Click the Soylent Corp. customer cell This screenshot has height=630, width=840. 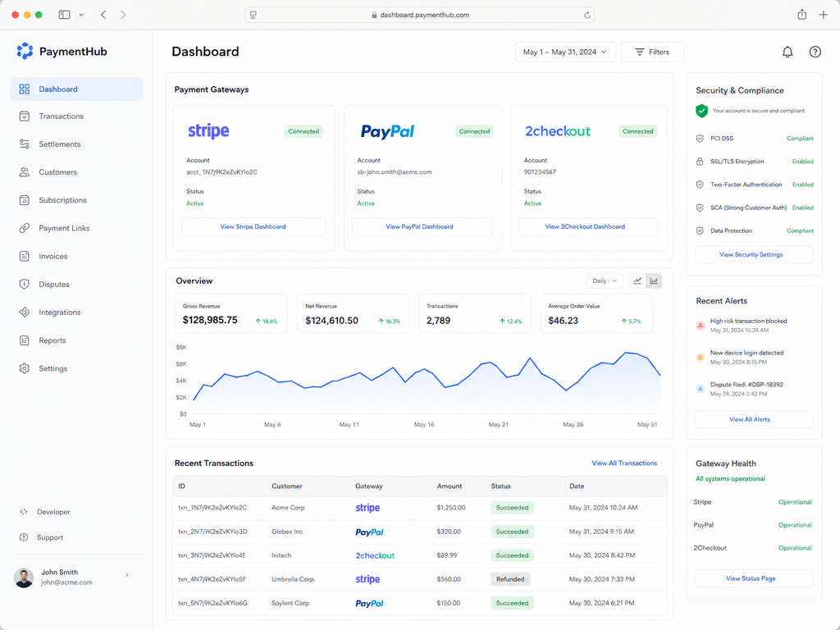291,603
